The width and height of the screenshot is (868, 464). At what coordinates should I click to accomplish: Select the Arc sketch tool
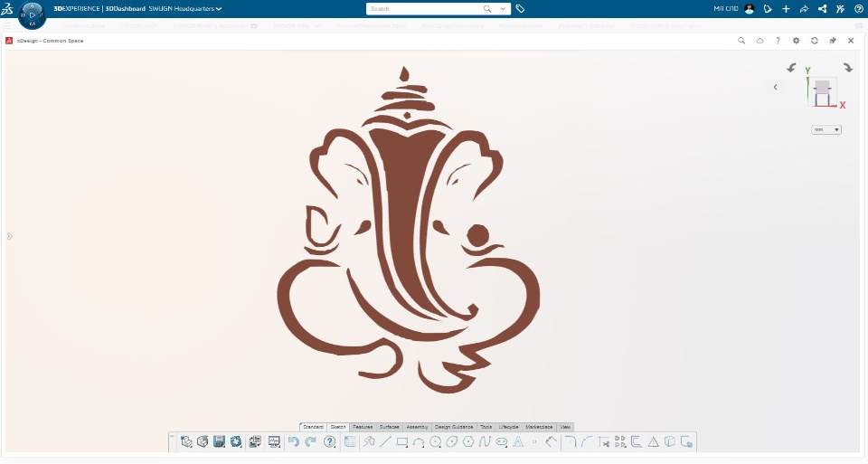point(419,441)
